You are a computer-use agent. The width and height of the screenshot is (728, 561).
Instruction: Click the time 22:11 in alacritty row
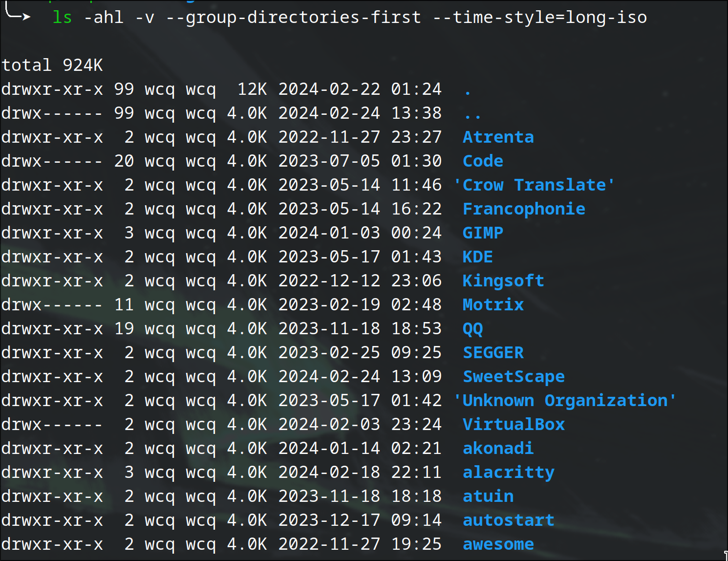coord(416,472)
